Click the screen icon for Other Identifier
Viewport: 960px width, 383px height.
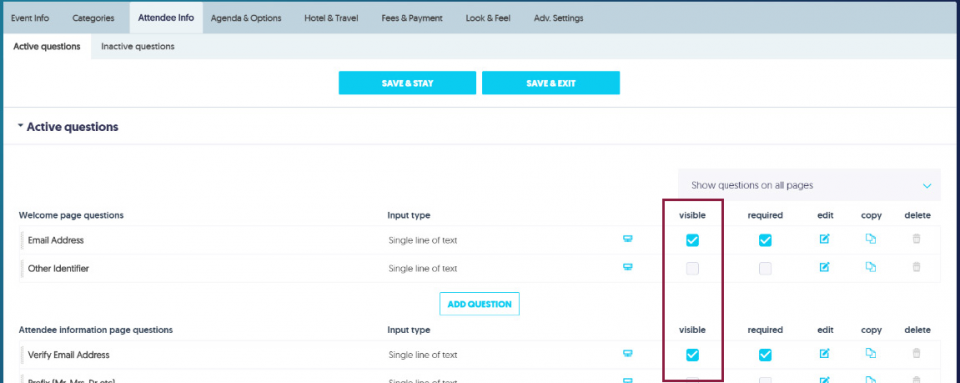628,266
